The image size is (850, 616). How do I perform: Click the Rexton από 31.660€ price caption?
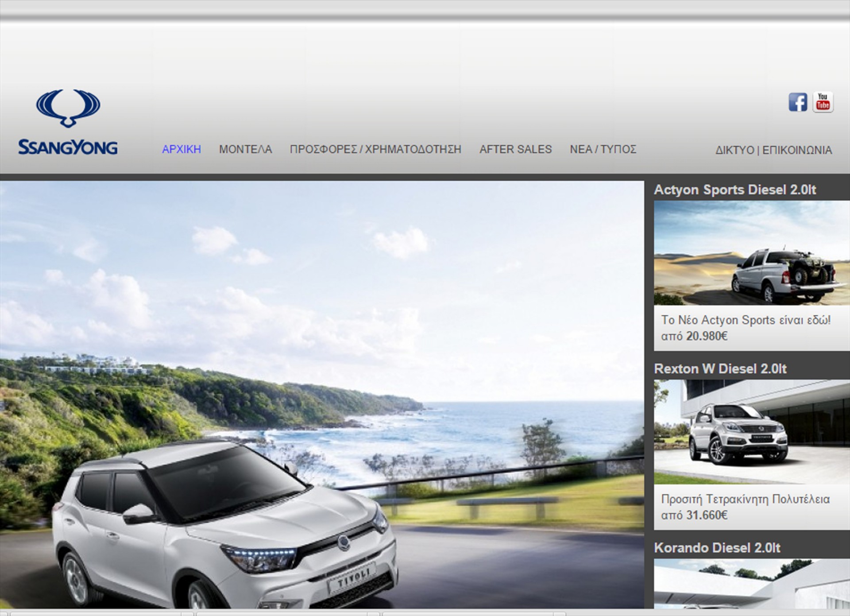tap(694, 515)
